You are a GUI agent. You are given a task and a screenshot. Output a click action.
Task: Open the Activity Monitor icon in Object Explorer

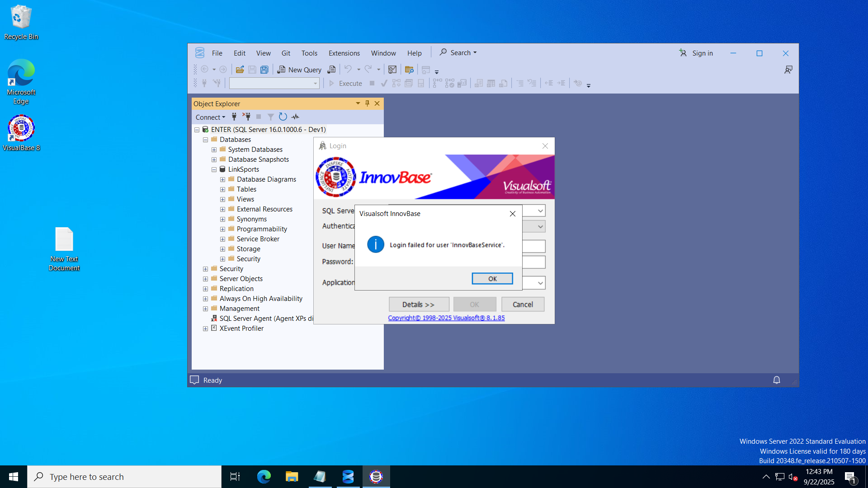[295, 117]
